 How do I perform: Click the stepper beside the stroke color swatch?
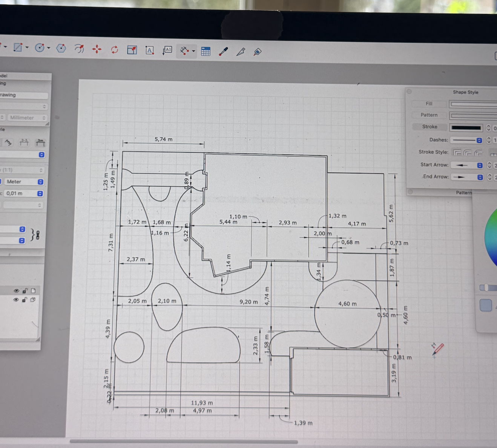click(488, 128)
